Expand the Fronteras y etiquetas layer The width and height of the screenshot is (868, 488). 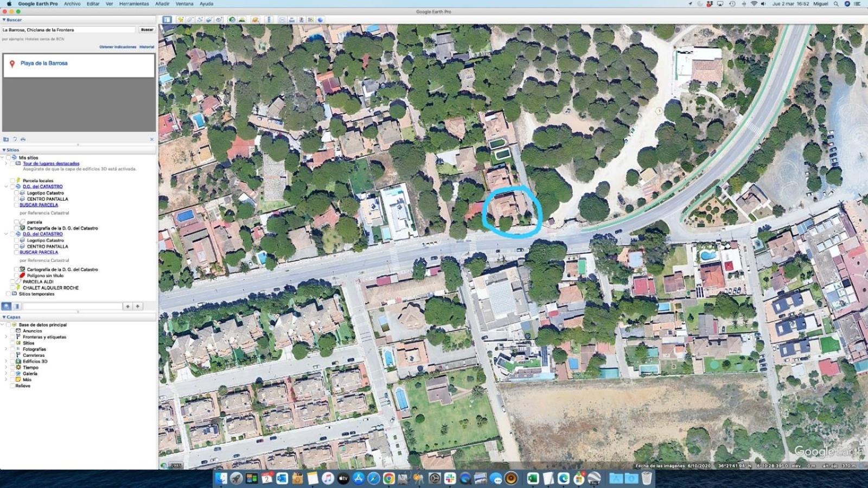7,337
